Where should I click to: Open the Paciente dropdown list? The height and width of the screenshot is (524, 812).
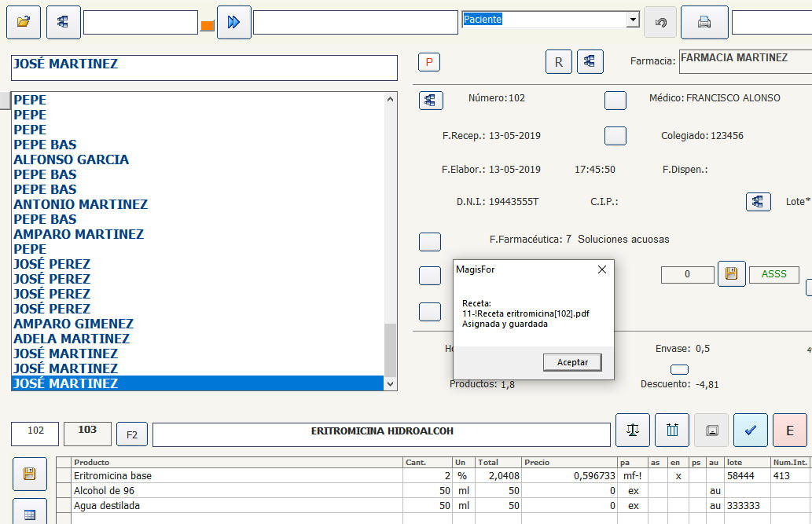pyautogui.click(x=633, y=20)
